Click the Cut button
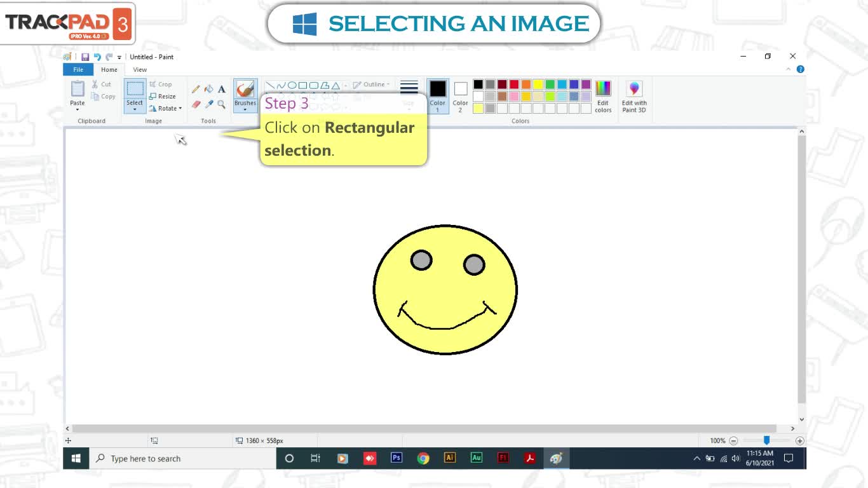868x488 pixels. 102,84
